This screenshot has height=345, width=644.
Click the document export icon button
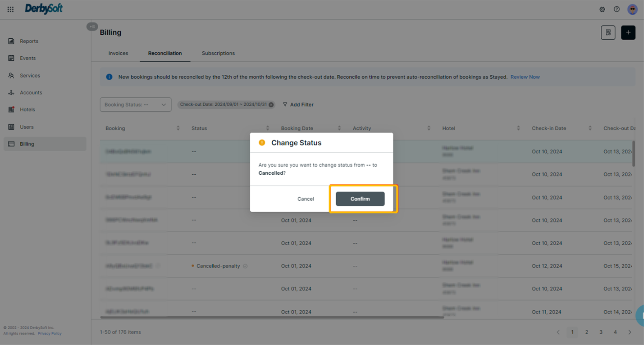tap(608, 32)
